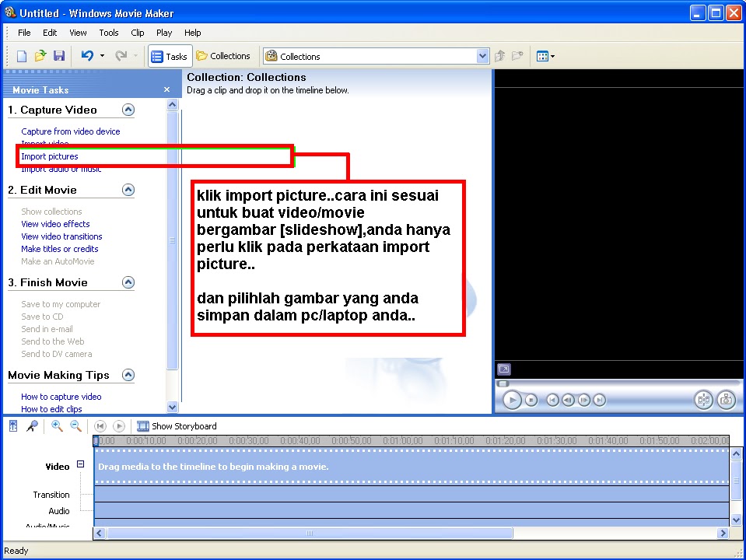746x560 pixels.
Task: Click the timeline ruler at 0:01:00.00
Action: (x=402, y=440)
